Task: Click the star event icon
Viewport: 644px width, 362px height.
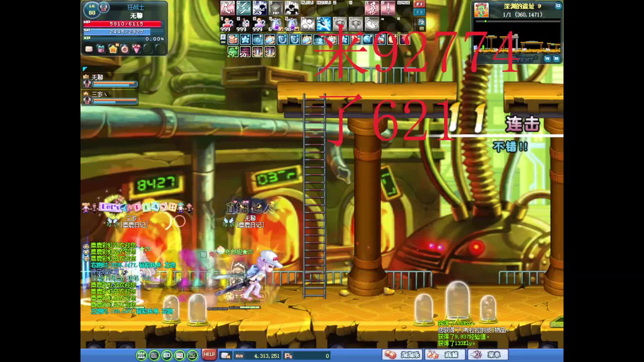Action: coord(113,49)
